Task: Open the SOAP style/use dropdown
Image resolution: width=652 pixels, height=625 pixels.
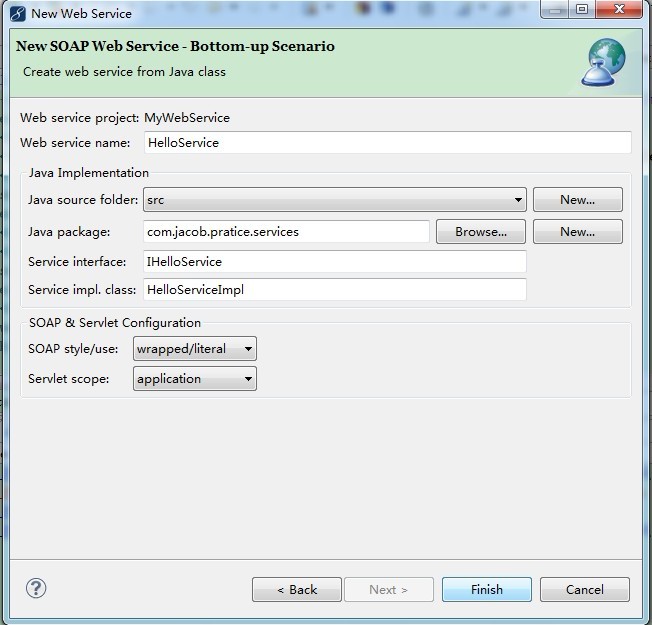Action: [195, 348]
